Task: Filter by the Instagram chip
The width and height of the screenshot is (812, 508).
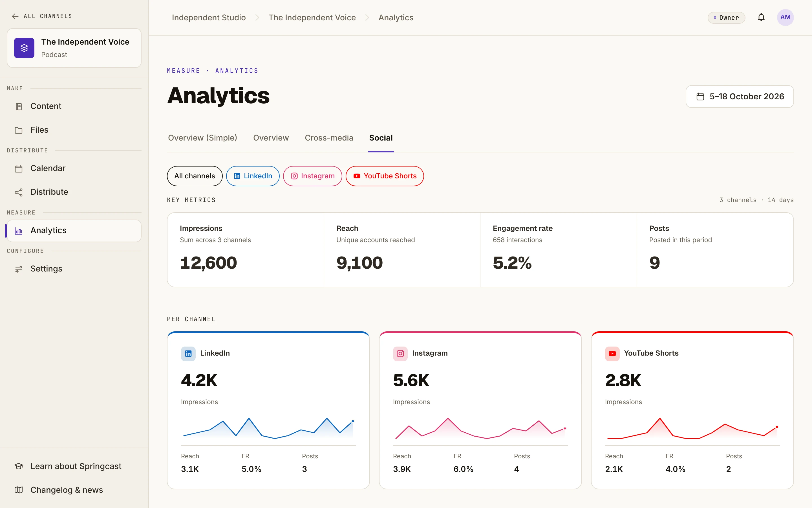Action: 312,176
